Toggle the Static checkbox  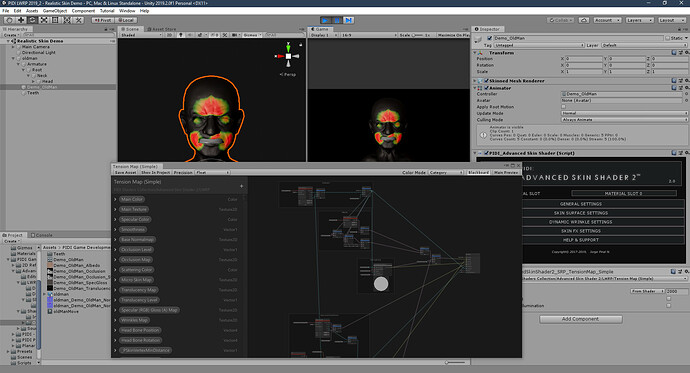(668, 38)
